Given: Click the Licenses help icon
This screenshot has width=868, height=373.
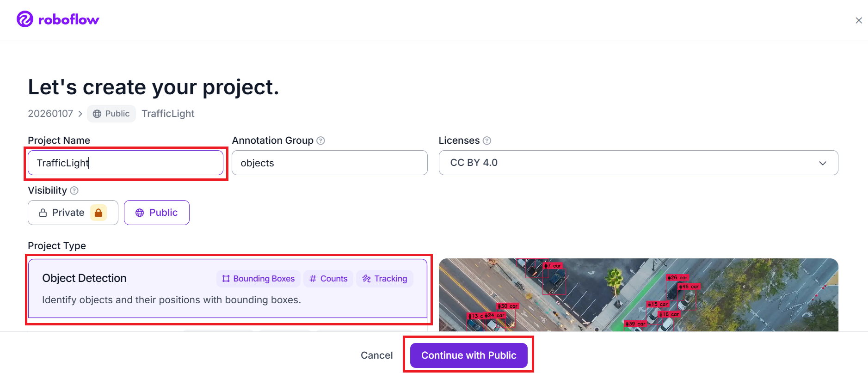Looking at the screenshot, I should coord(487,141).
